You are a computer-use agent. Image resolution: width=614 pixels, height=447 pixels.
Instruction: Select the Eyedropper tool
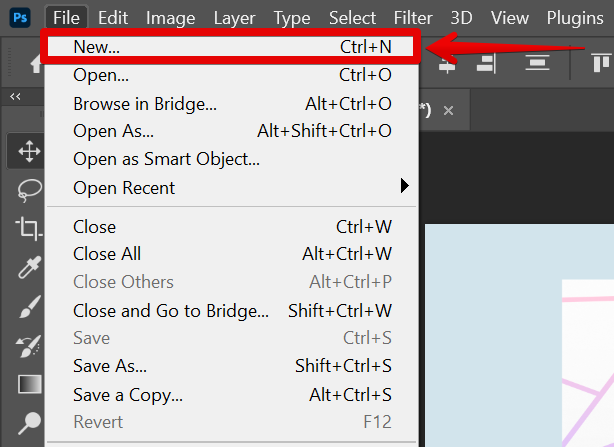(x=29, y=268)
